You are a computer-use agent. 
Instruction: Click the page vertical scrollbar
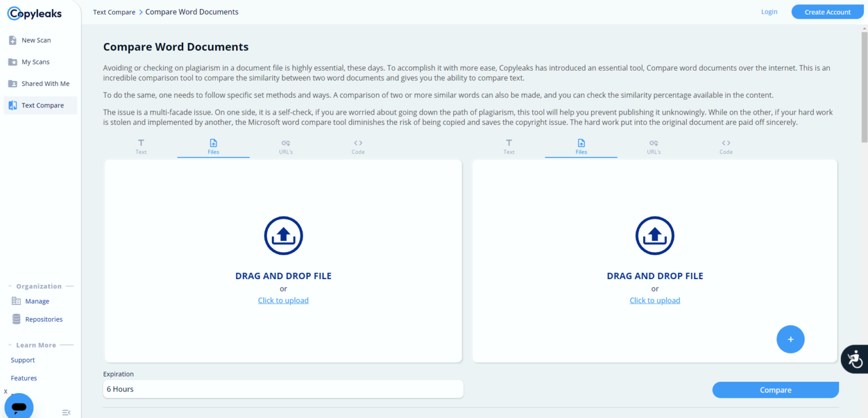pyautogui.click(x=864, y=85)
